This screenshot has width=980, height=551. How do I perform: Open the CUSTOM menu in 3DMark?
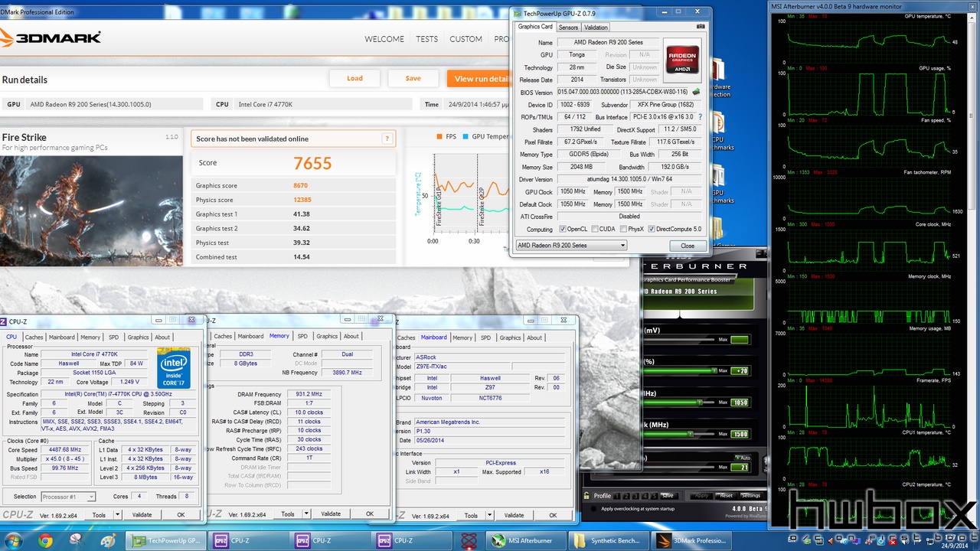[x=465, y=39]
